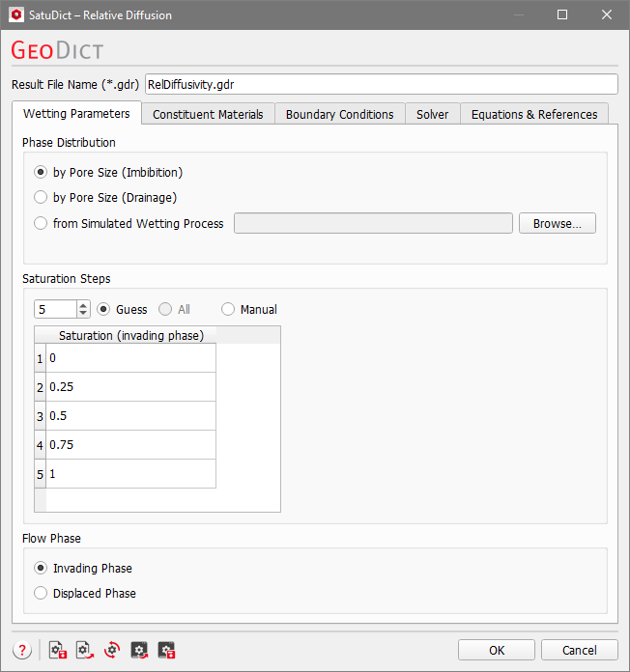Click the Browse... button

coord(558,223)
